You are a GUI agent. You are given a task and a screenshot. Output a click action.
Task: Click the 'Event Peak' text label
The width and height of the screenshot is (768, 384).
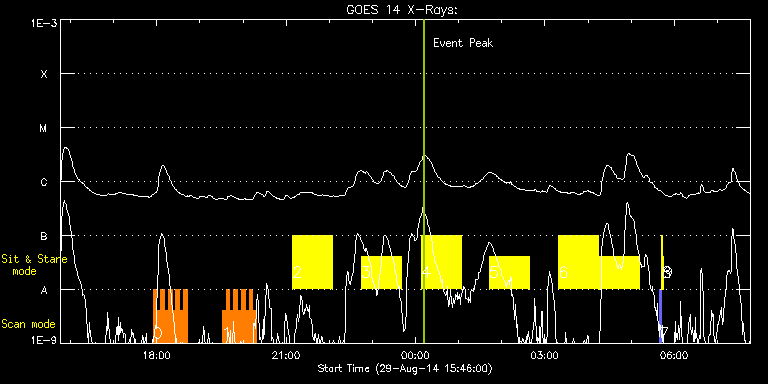463,43
